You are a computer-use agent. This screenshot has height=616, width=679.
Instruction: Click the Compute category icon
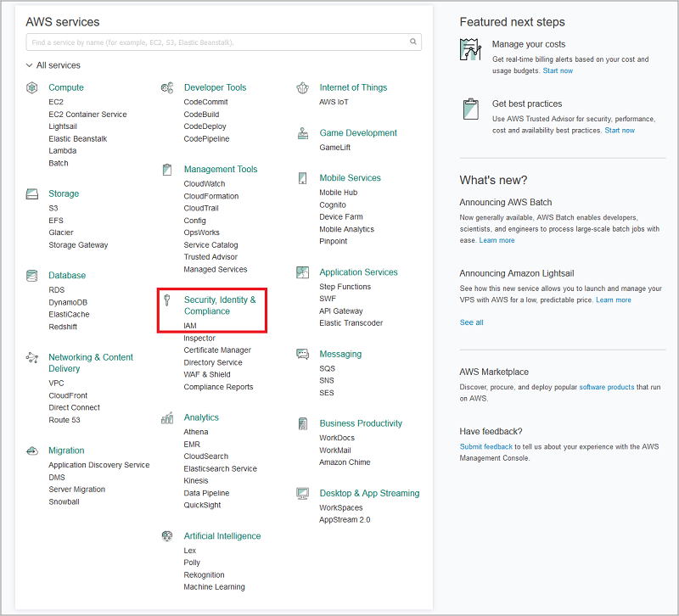coord(31,87)
